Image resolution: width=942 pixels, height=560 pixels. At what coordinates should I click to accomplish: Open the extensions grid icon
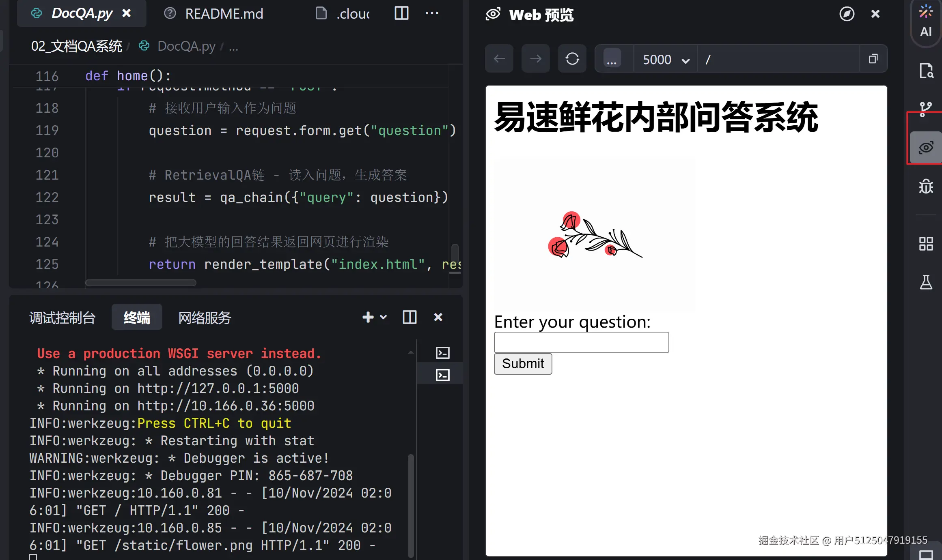(x=926, y=244)
